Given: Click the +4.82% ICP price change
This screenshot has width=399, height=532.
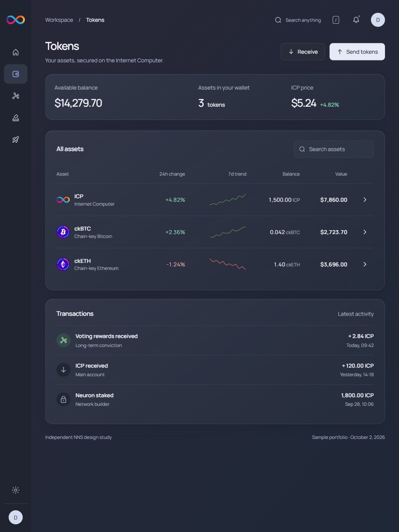Looking at the screenshot, I should [330, 105].
